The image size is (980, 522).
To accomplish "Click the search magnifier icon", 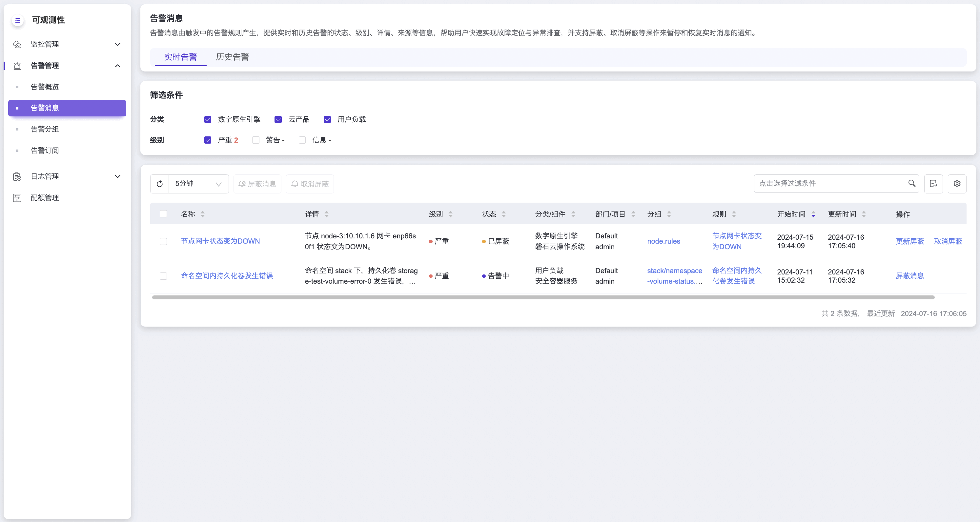I will point(911,183).
